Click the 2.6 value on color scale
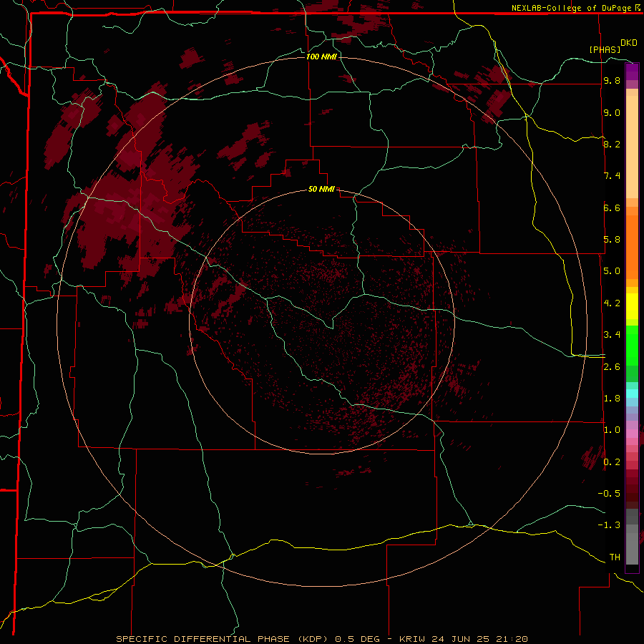Viewport: 644px width, 644px height. point(612,367)
